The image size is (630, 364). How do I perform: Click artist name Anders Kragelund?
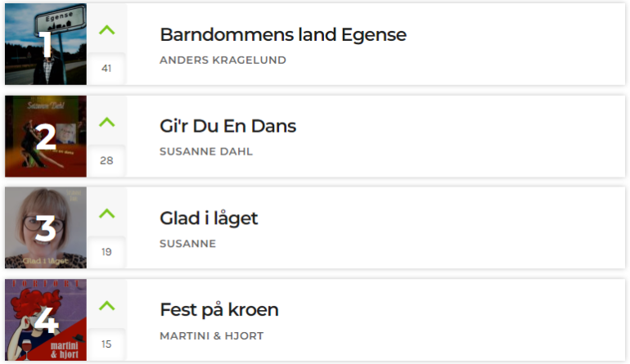click(x=223, y=61)
